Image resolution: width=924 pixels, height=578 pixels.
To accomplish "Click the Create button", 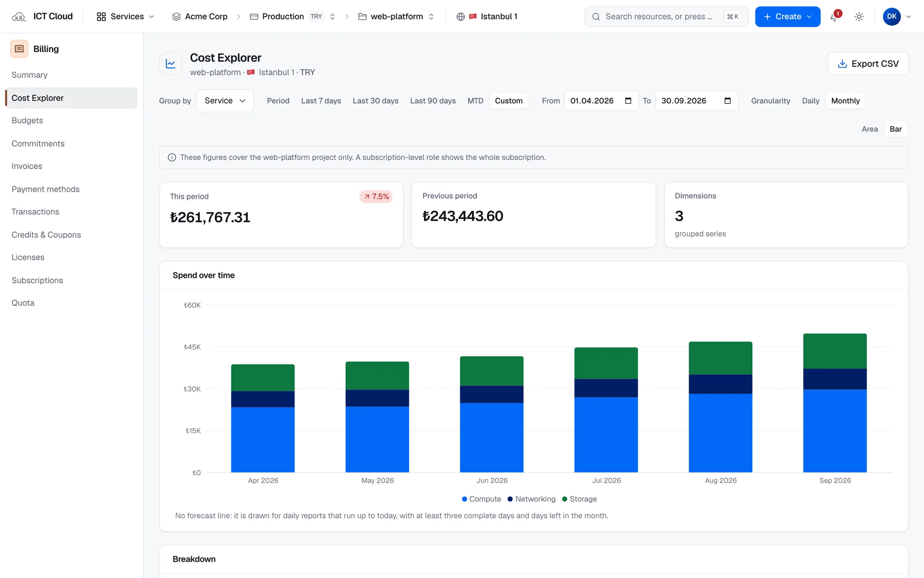I will 787,17.
